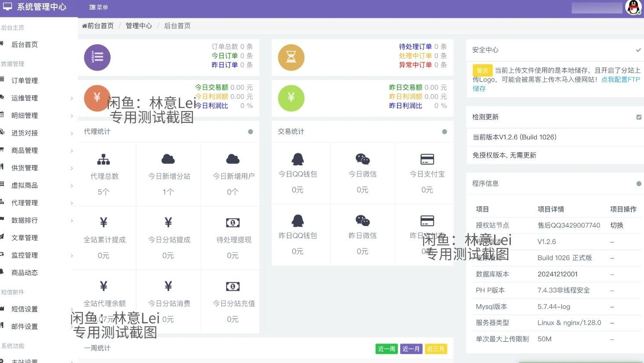Expand the 运维管理 submenu
644x363 pixels.
tap(24, 98)
